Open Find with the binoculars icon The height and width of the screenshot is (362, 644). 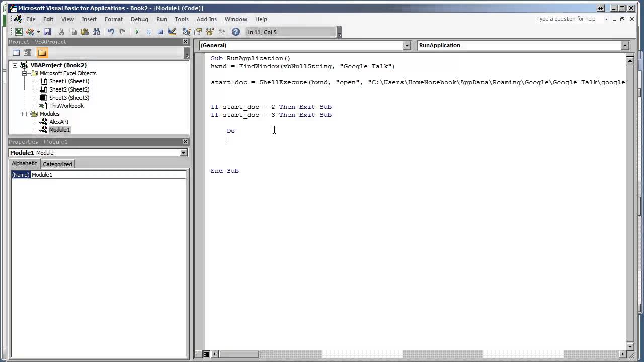pyautogui.click(x=97, y=32)
